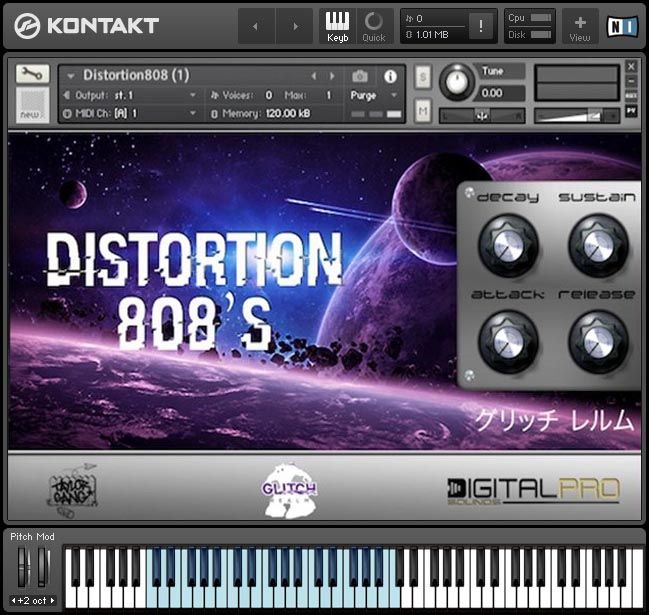
Task: Go to next preset in main toolbar
Action: pos(294,26)
